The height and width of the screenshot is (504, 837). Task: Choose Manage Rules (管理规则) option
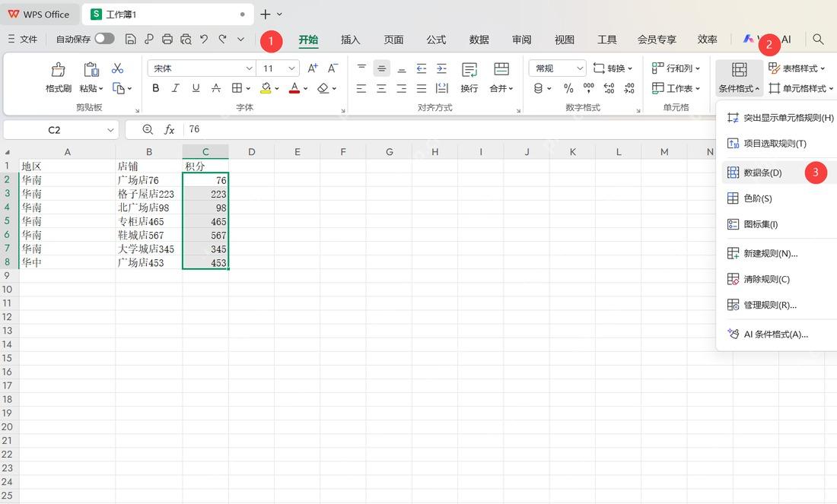779,305
